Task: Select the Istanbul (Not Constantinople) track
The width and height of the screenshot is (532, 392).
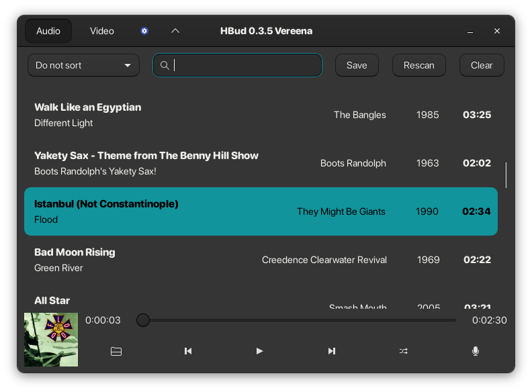Action: click(261, 211)
